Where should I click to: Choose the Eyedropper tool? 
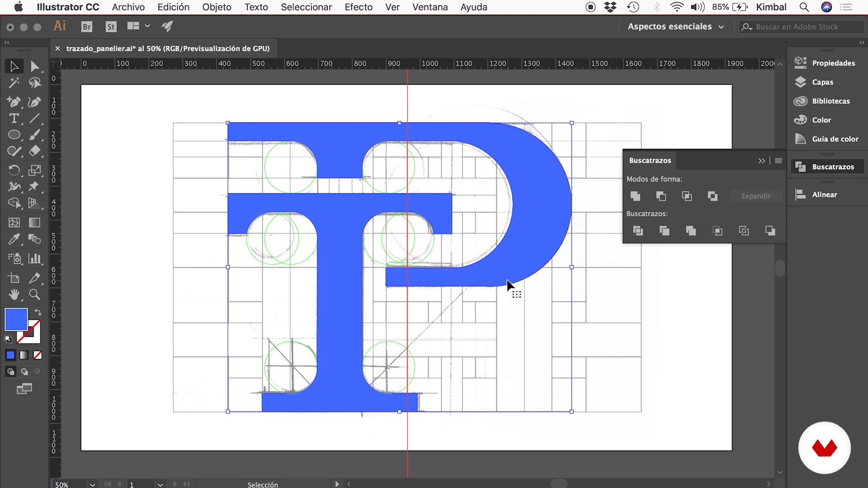pyautogui.click(x=14, y=239)
